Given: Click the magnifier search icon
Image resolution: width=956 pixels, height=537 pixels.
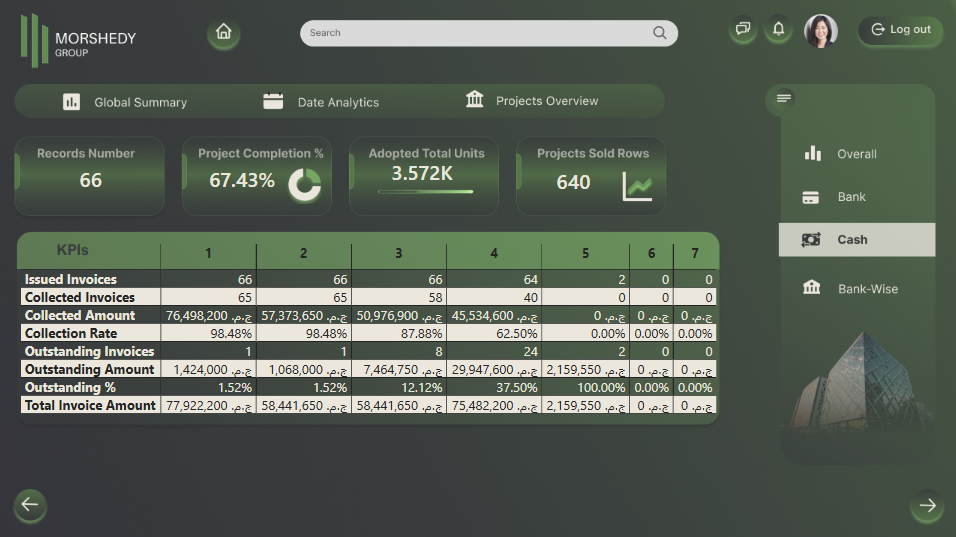Looking at the screenshot, I should point(660,33).
